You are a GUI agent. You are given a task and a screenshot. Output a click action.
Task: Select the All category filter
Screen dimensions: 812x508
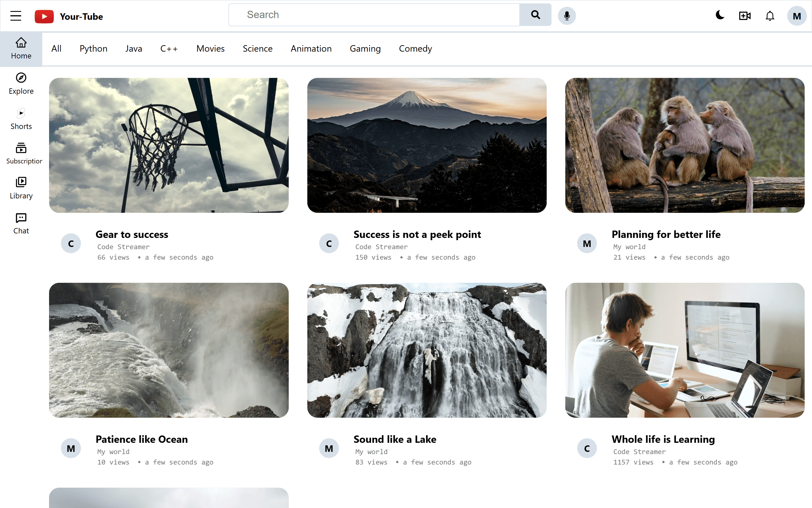tap(56, 49)
